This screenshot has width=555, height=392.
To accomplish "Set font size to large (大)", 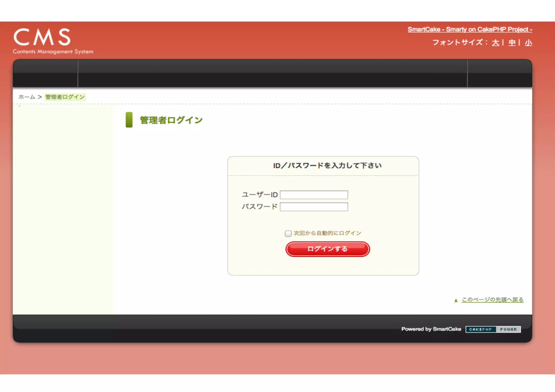I will (x=495, y=43).
